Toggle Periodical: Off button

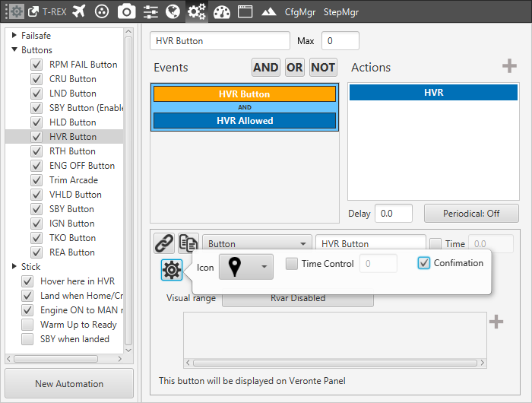pos(471,213)
